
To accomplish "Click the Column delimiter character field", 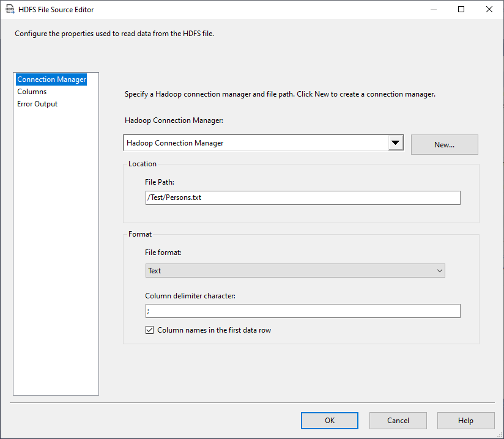I will 303,311.
